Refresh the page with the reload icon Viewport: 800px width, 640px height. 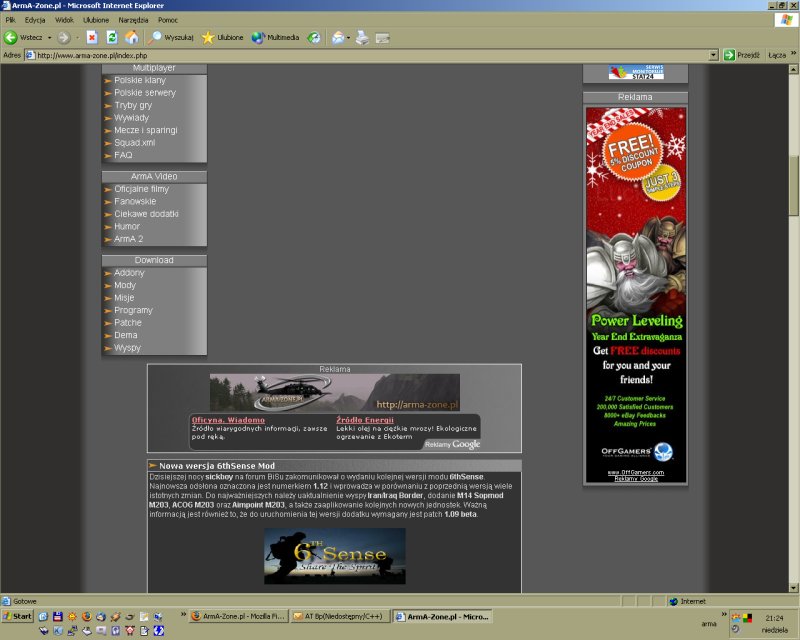point(111,37)
